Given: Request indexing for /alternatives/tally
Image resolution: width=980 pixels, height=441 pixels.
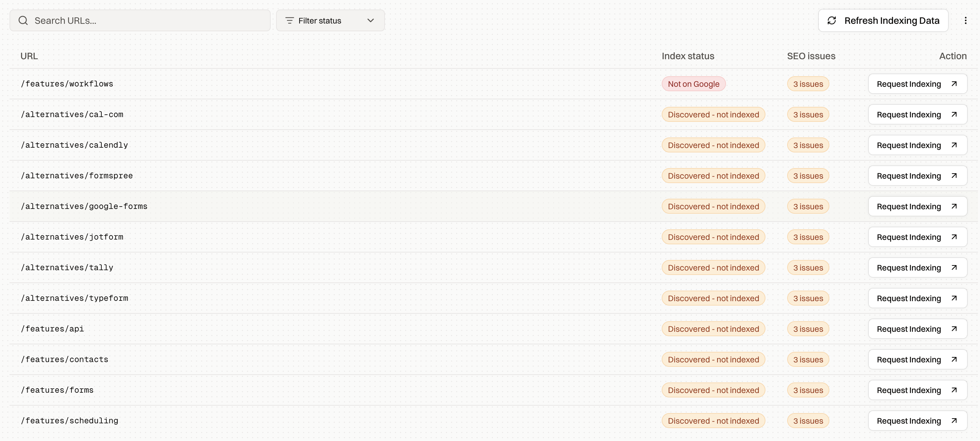Looking at the screenshot, I should 918,268.
